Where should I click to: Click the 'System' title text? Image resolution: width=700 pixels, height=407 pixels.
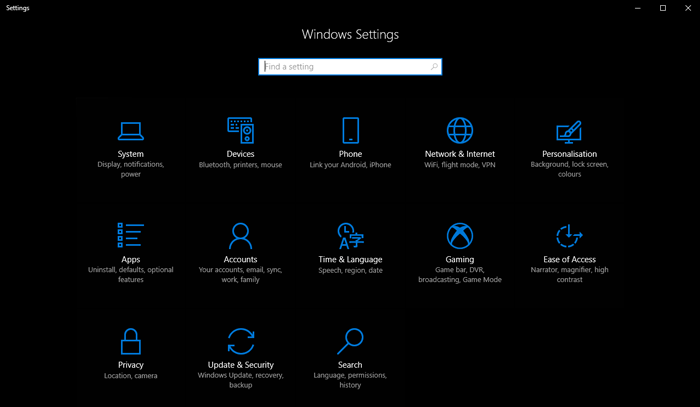point(131,154)
